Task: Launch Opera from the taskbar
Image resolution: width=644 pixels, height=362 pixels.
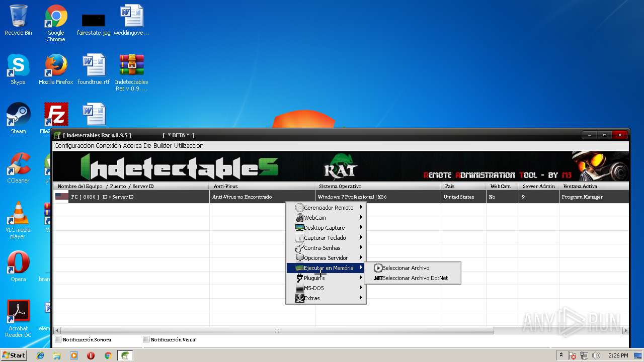Action: (91, 355)
